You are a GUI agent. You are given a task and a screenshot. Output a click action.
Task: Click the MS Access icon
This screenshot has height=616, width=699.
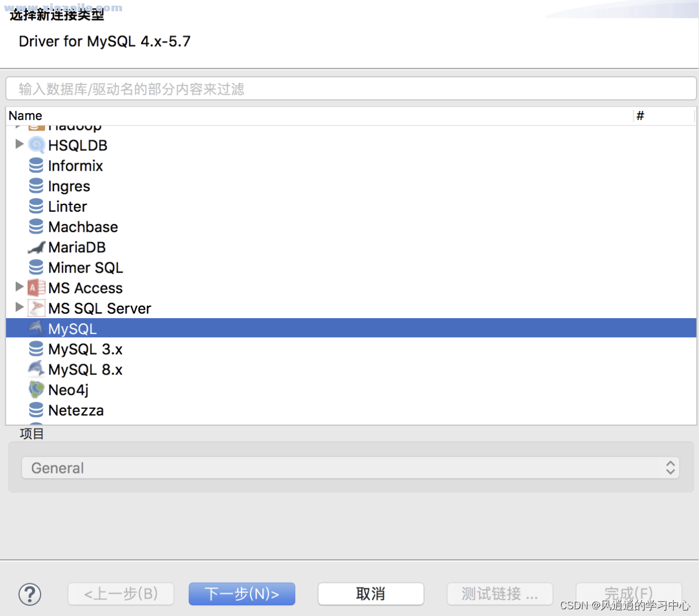tap(35, 288)
